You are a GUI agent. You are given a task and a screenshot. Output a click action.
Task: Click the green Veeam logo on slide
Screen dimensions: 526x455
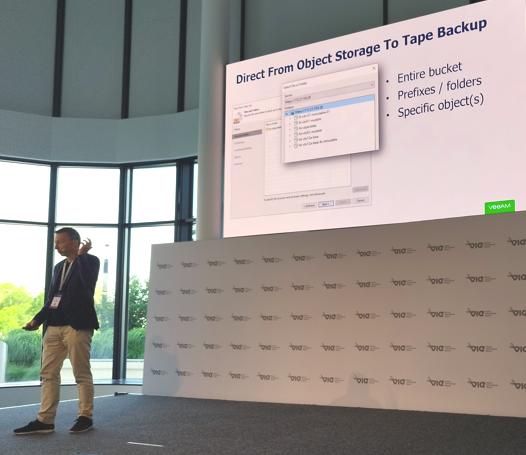coord(500,207)
